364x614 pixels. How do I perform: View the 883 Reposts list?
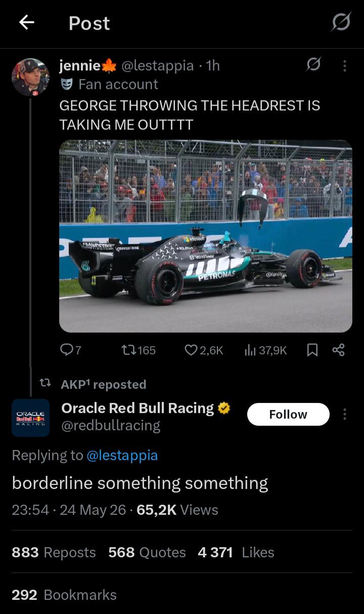tap(54, 552)
